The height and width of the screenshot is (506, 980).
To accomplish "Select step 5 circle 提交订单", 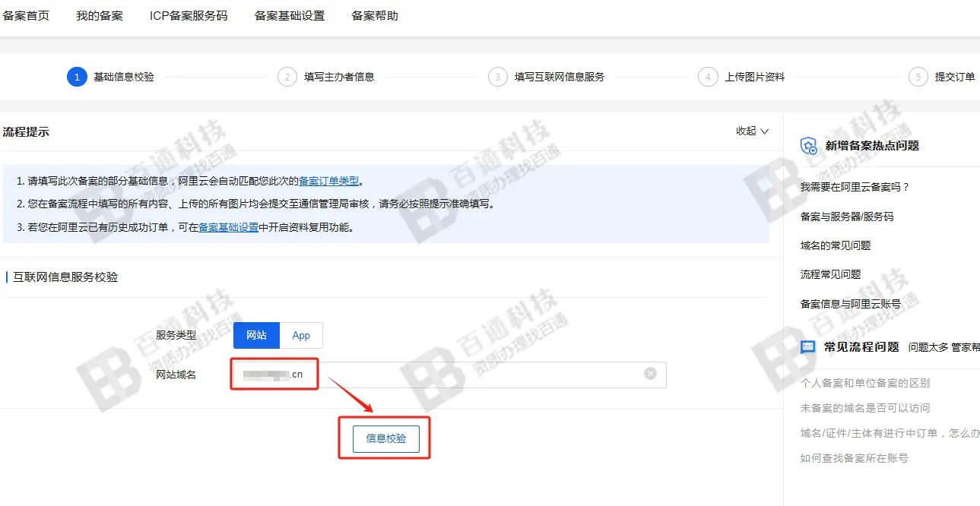I will click(x=918, y=77).
